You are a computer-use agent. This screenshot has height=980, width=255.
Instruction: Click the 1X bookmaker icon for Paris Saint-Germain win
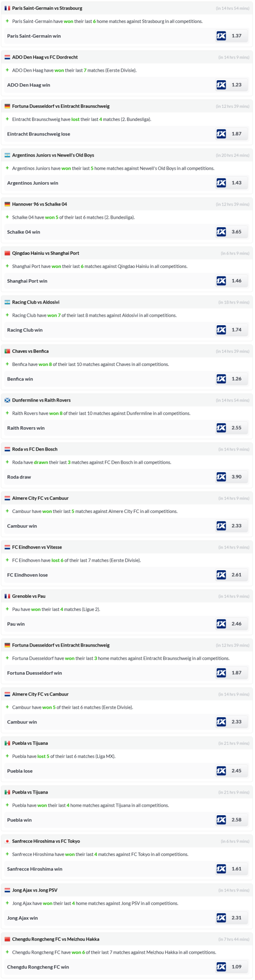pos(221,36)
